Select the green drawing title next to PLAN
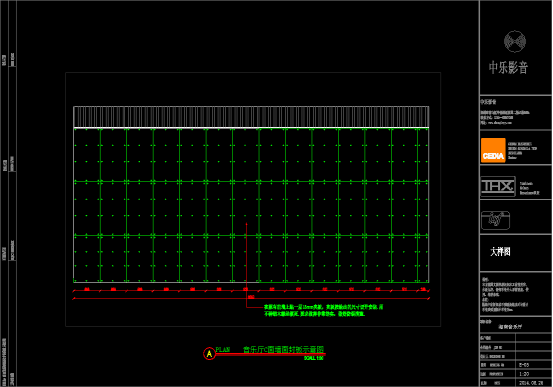The height and width of the screenshot is (387, 553). (x=284, y=349)
